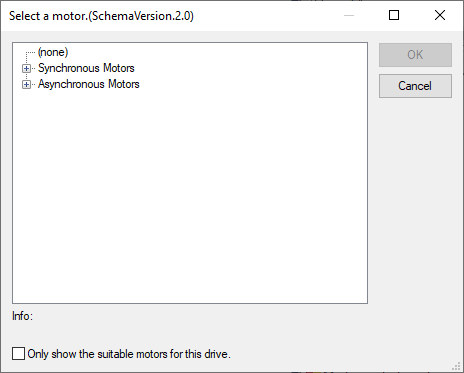This screenshot has width=464, height=373.
Task: Select the Asynchronous Motors label
Action: 89,84
